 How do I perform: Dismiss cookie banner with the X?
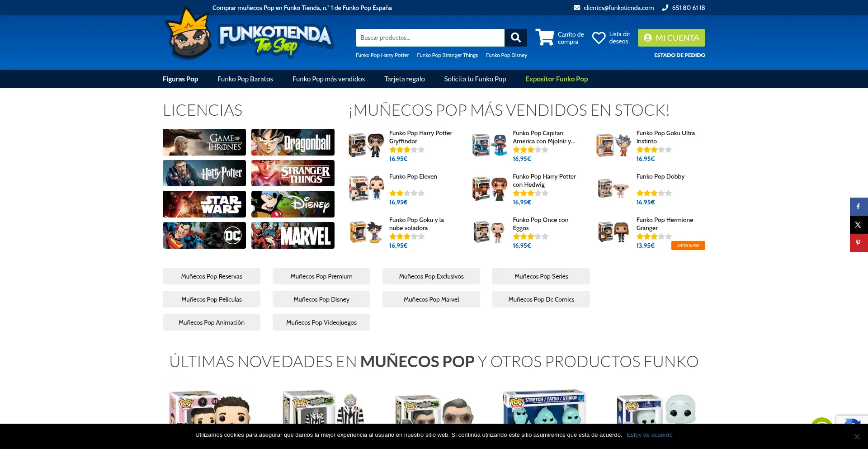click(x=857, y=436)
